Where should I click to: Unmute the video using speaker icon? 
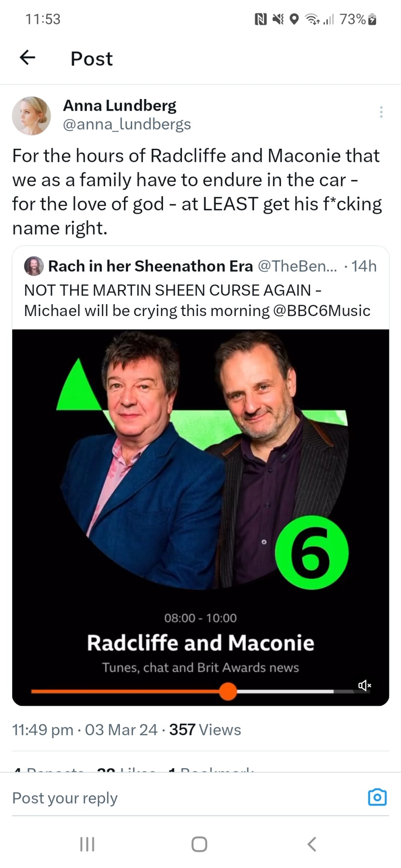pyautogui.click(x=364, y=686)
